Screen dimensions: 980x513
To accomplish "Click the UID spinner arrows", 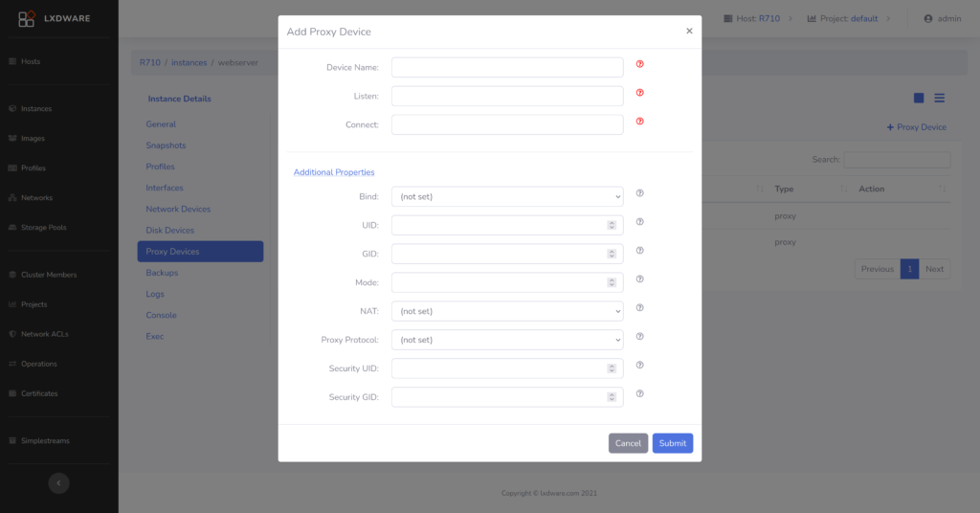I will tap(612, 225).
